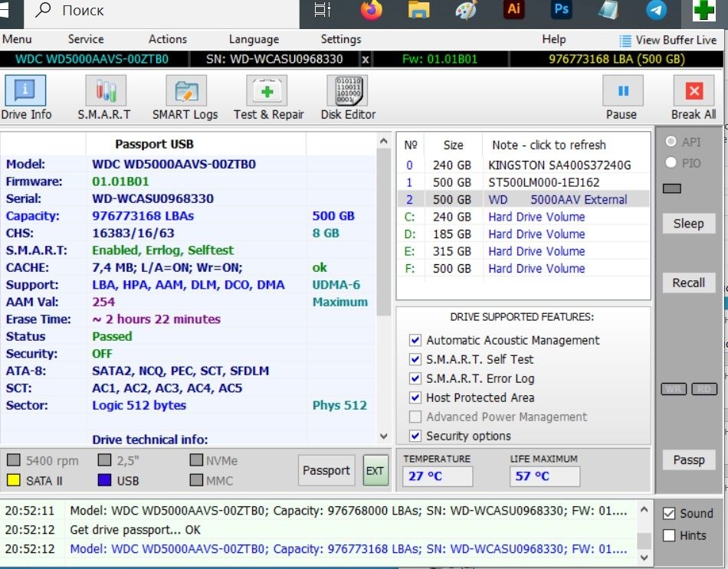Click log pane scroll up arrow
Viewport: 728px width, 569px height.
(x=644, y=509)
